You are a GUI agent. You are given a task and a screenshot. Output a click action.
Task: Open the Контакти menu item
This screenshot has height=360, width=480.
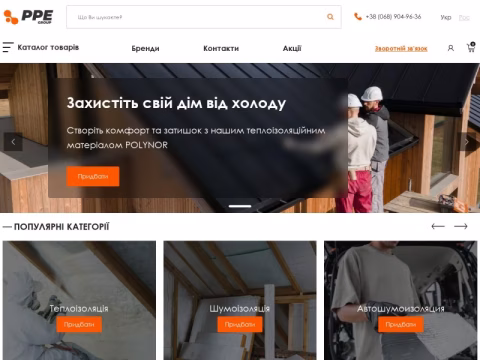(221, 48)
